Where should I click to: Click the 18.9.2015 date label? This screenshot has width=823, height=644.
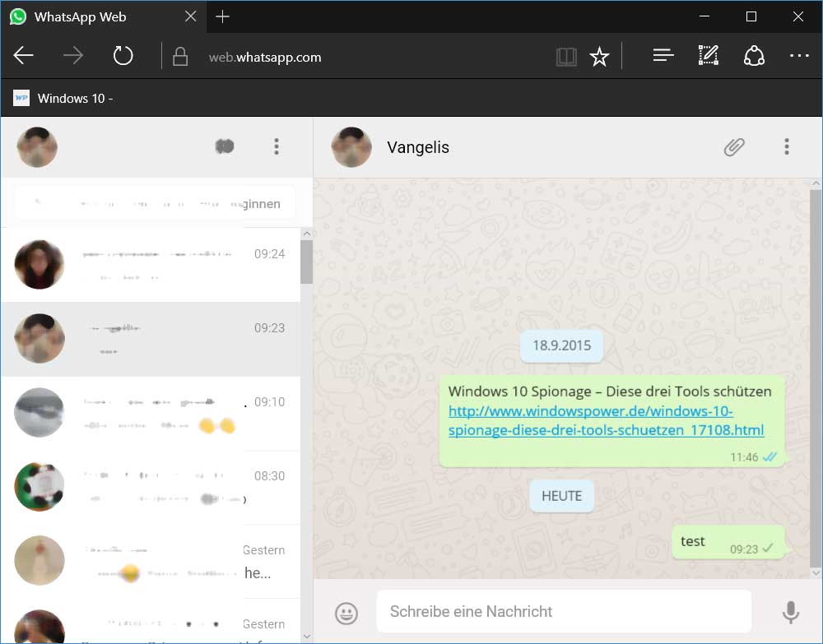[x=561, y=345]
